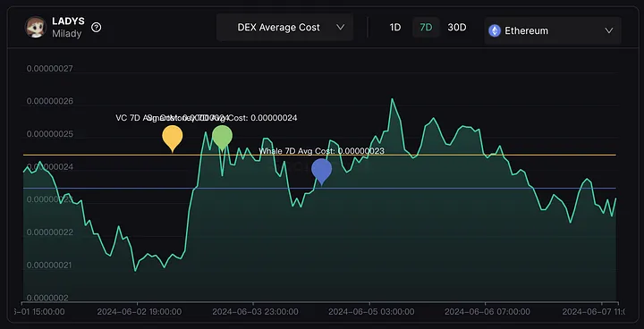Click the LADYS token name
Screen dimensions: 644x329
click(68, 21)
